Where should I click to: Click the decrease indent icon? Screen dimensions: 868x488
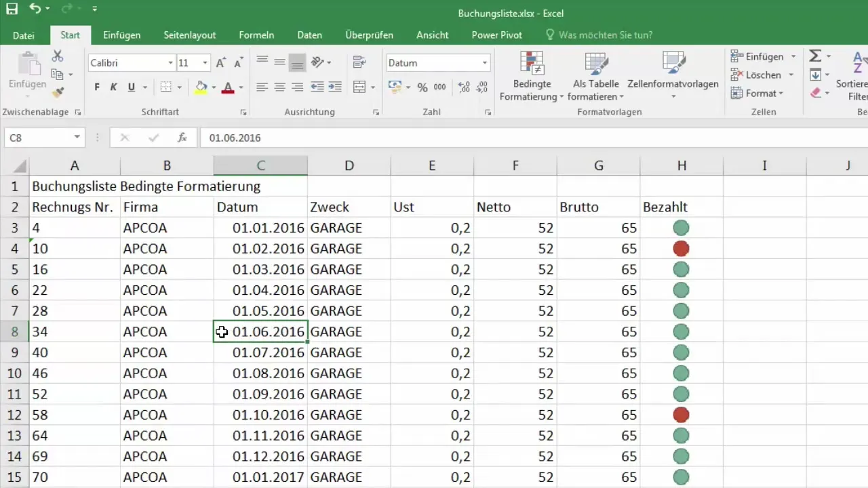(317, 87)
